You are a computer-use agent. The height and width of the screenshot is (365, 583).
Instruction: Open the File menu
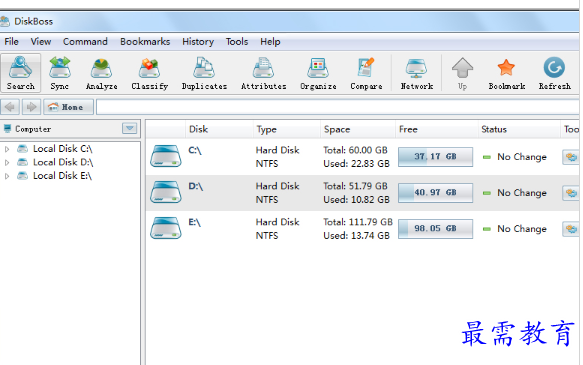coord(12,42)
